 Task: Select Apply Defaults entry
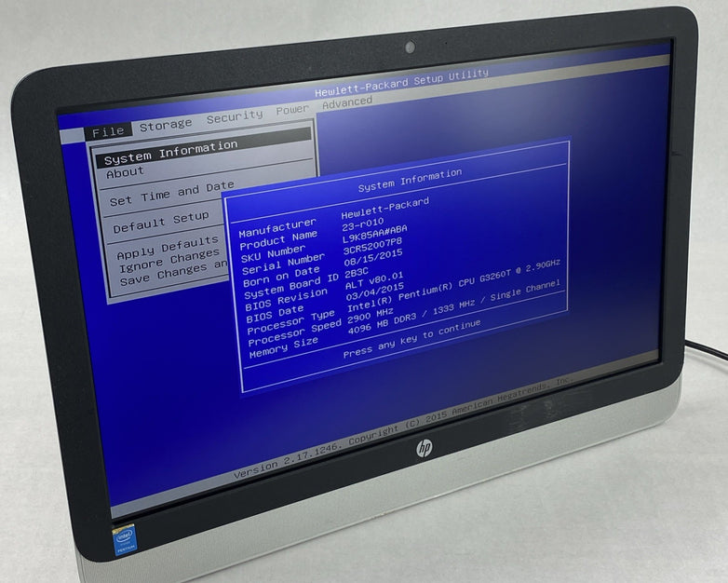tap(168, 248)
